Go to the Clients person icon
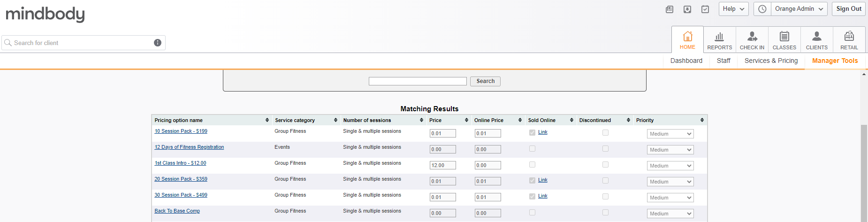This screenshot has width=868, height=222. pos(817,37)
